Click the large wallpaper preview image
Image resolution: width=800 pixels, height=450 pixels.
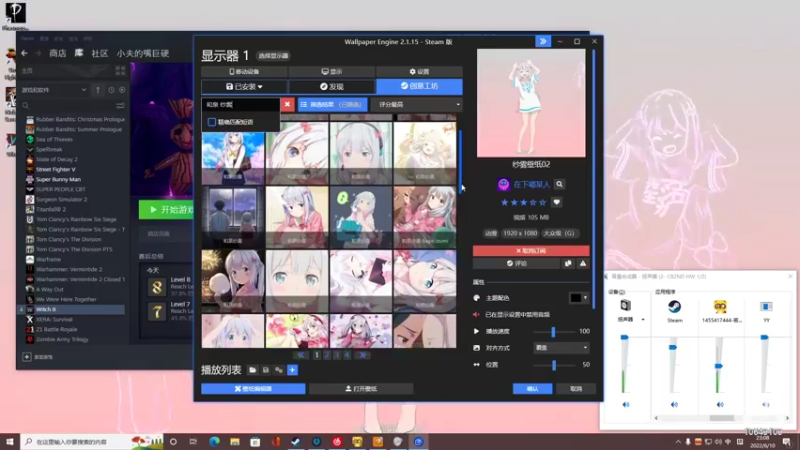click(x=531, y=103)
